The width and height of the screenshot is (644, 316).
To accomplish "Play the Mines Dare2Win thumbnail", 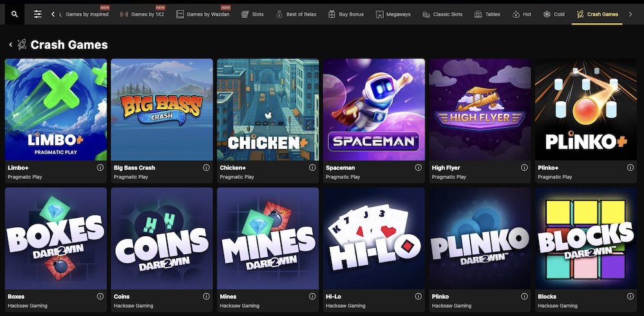I will [x=268, y=238].
